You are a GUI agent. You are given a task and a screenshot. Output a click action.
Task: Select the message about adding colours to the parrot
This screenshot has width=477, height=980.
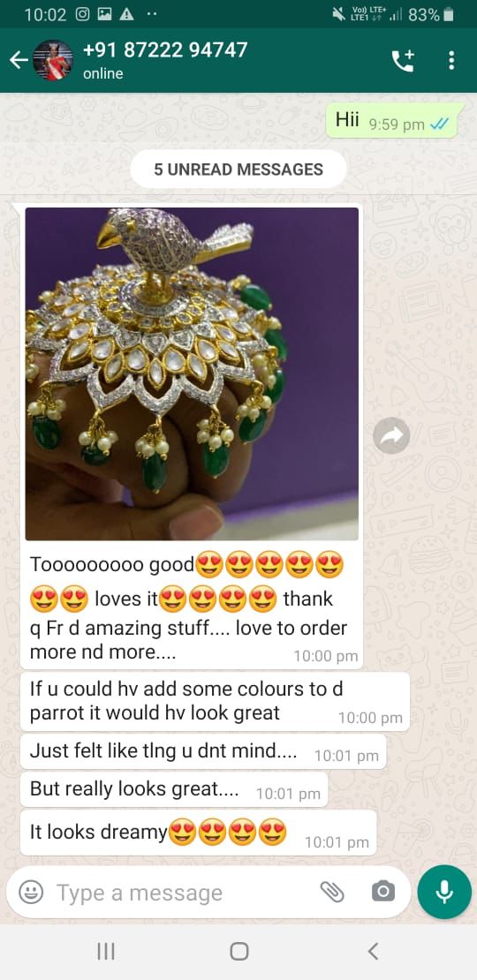[x=215, y=701]
